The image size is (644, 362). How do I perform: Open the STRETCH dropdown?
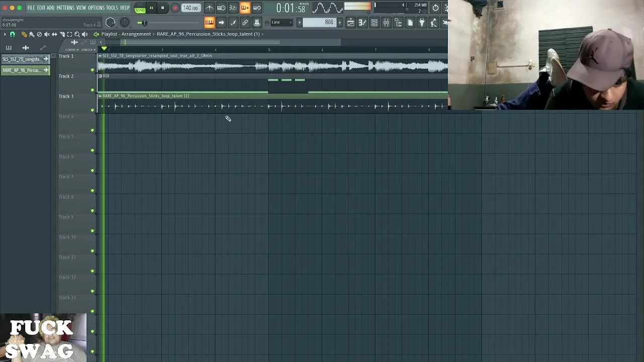click(x=89, y=50)
